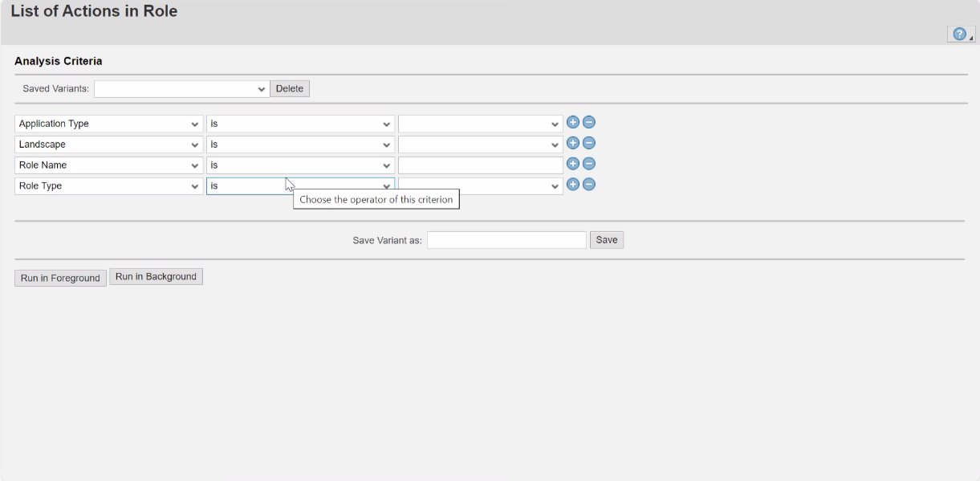Add criterion after Application Type row

[x=573, y=122]
